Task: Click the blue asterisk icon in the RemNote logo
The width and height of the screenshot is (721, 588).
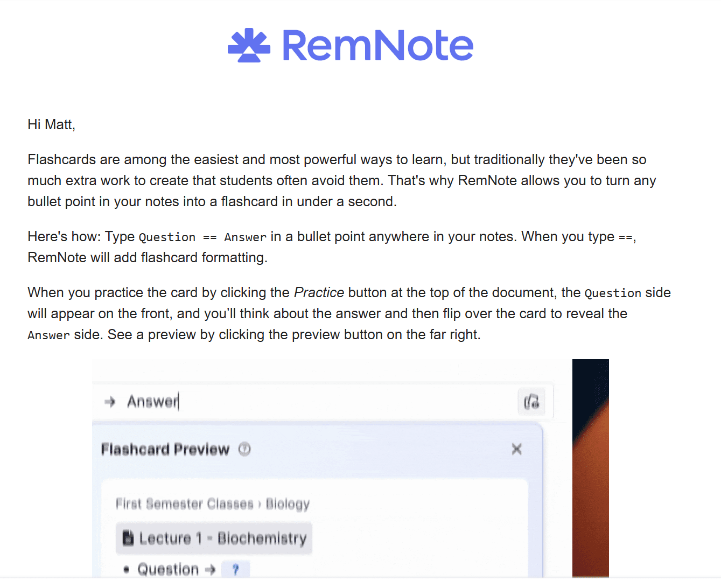Action: (x=249, y=45)
